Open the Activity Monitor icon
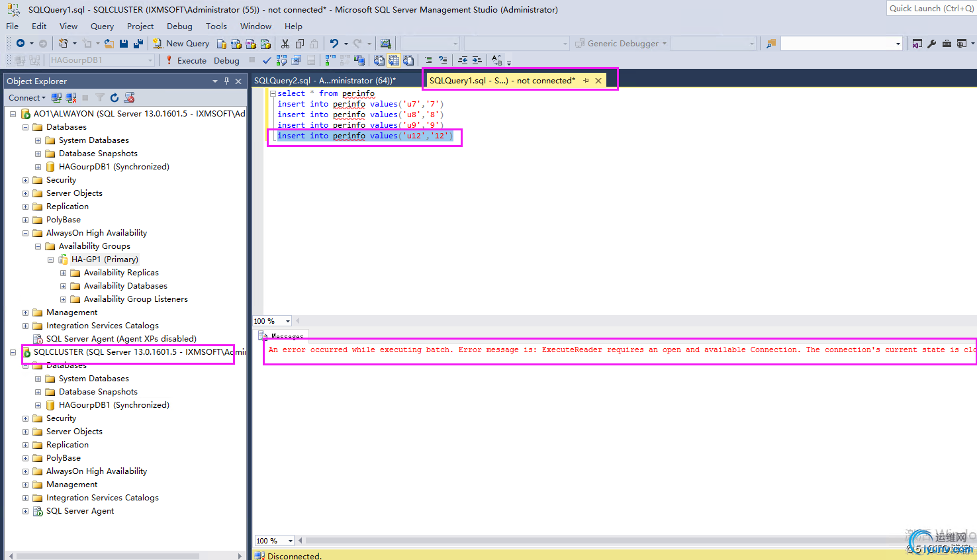This screenshot has width=977, height=560. (x=386, y=44)
